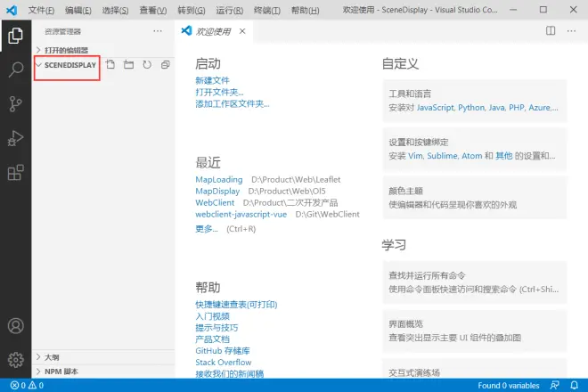Click Atom link in keybinding card
Image resolution: width=588 pixels, height=392 pixels.
472,156
